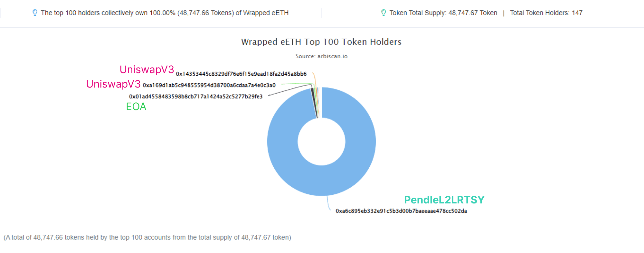The height and width of the screenshot is (253, 644).
Task: Click the white center of the donut chart
Action: pyautogui.click(x=321, y=141)
